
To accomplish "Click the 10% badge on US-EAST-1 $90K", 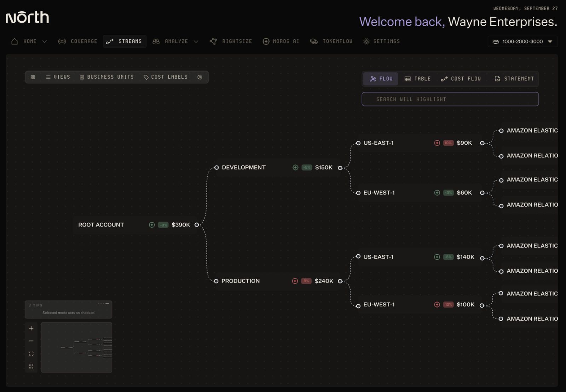I will [x=448, y=143].
